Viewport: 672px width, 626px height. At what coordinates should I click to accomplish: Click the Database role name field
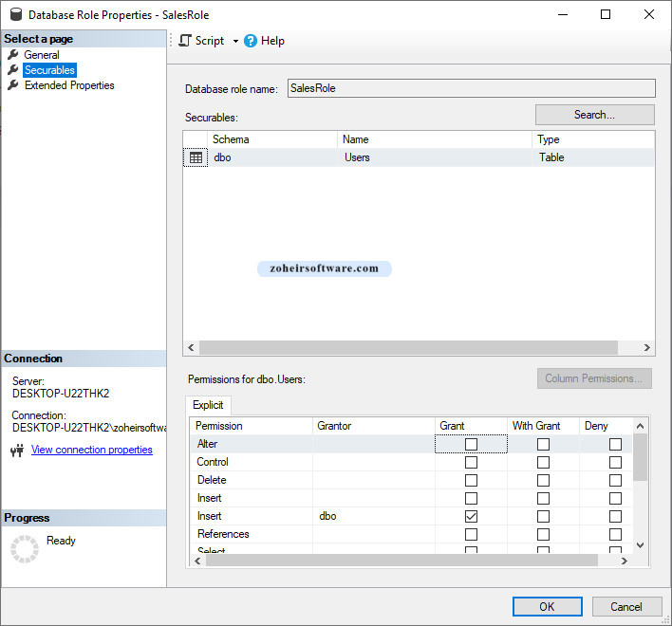click(472, 88)
